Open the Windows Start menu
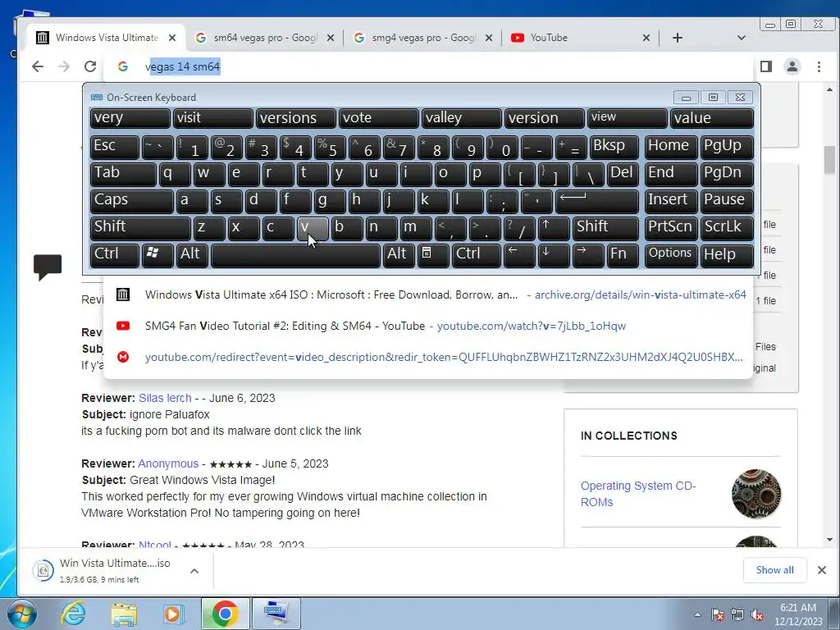This screenshot has width=840, height=630. click(22, 614)
